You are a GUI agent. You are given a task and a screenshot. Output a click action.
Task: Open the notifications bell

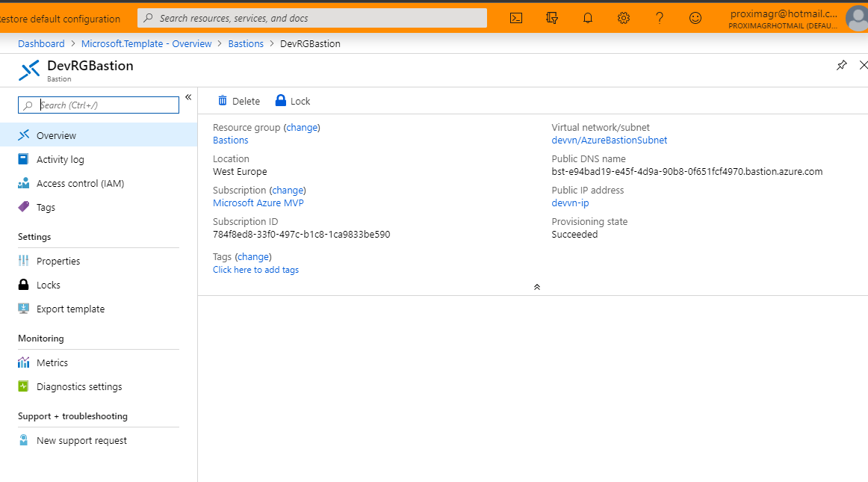[588, 18]
